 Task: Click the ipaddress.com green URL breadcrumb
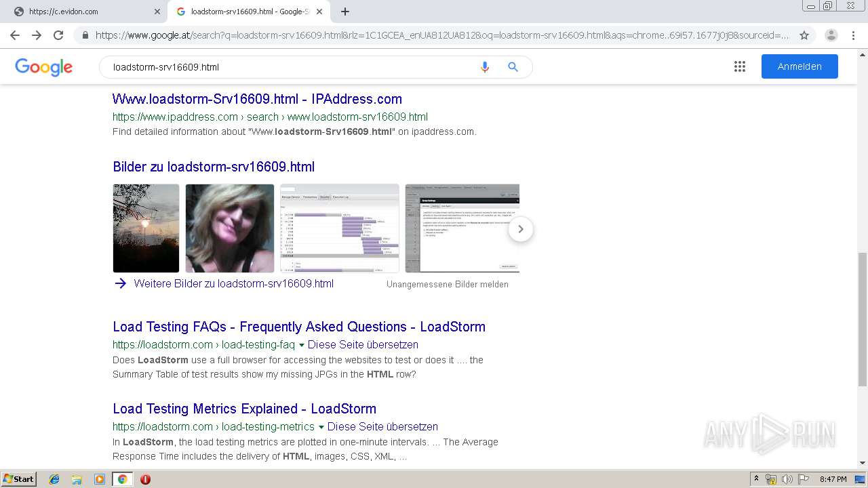(x=270, y=117)
